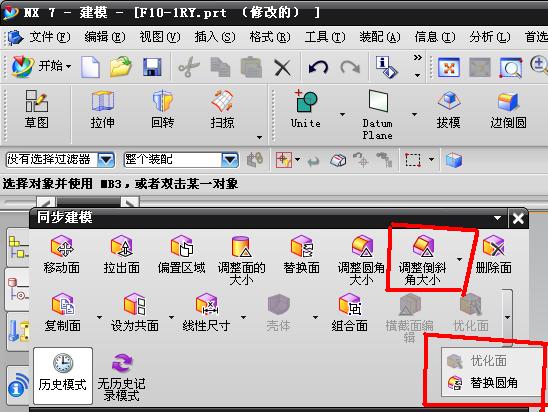Select the 拉伸 extrude tool

[102, 109]
